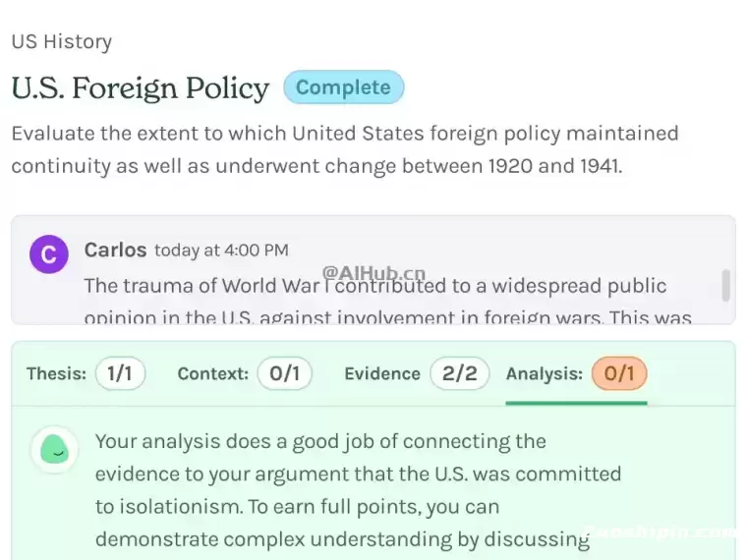This screenshot has height=560, width=747.
Task: Open the Context tab
Action: click(212, 373)
